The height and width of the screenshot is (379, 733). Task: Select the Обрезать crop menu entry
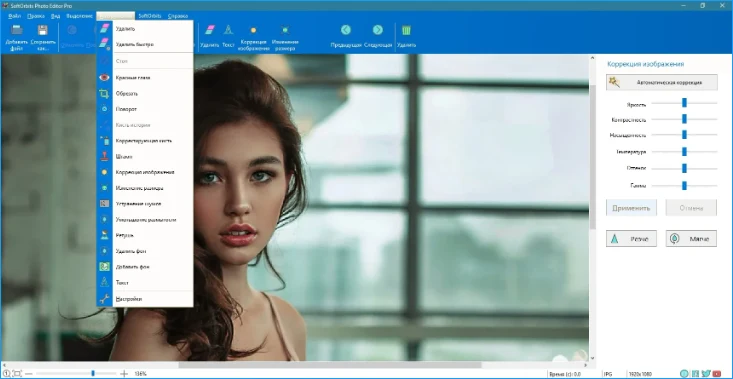(145, 93)
